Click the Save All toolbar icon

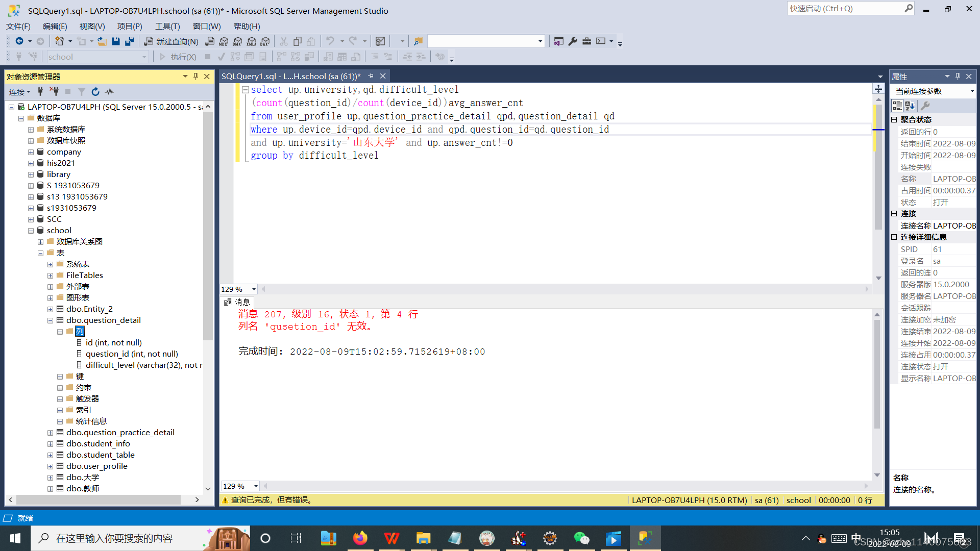(x=130, y=41)
